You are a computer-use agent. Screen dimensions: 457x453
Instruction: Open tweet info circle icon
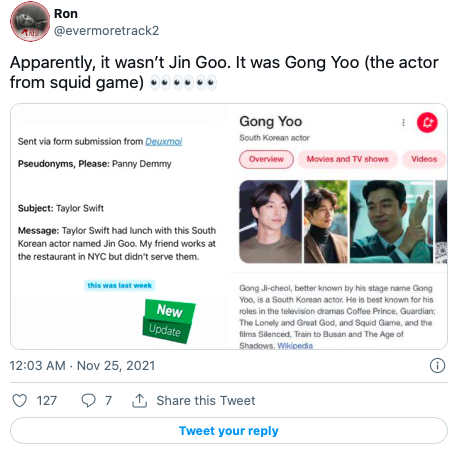pos(437,365)
